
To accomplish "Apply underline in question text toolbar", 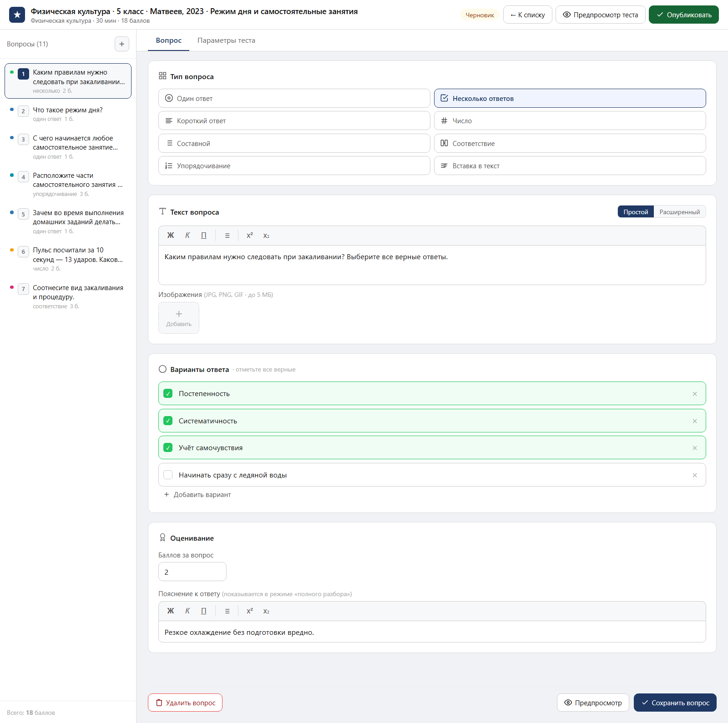I will click(204, 236).
